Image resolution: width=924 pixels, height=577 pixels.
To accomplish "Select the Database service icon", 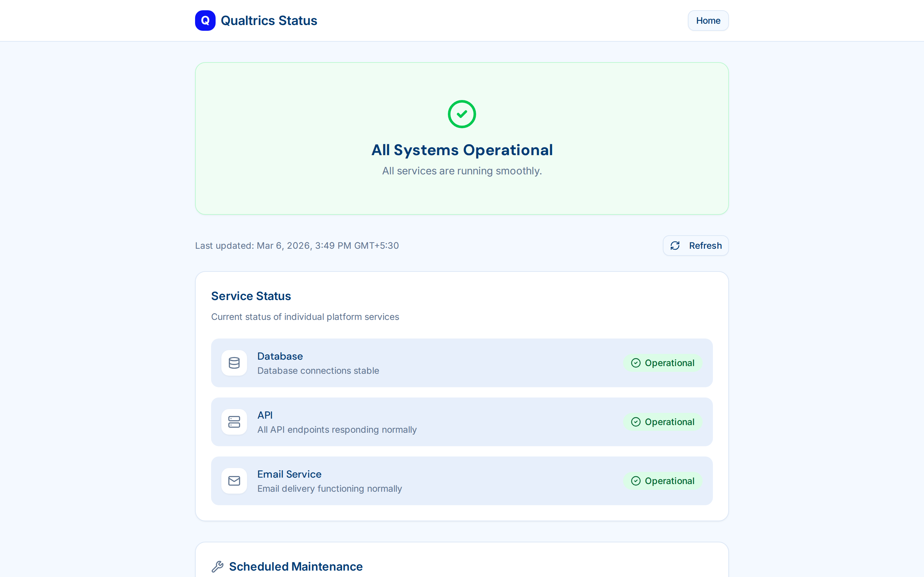I will (x=234, y=363).
